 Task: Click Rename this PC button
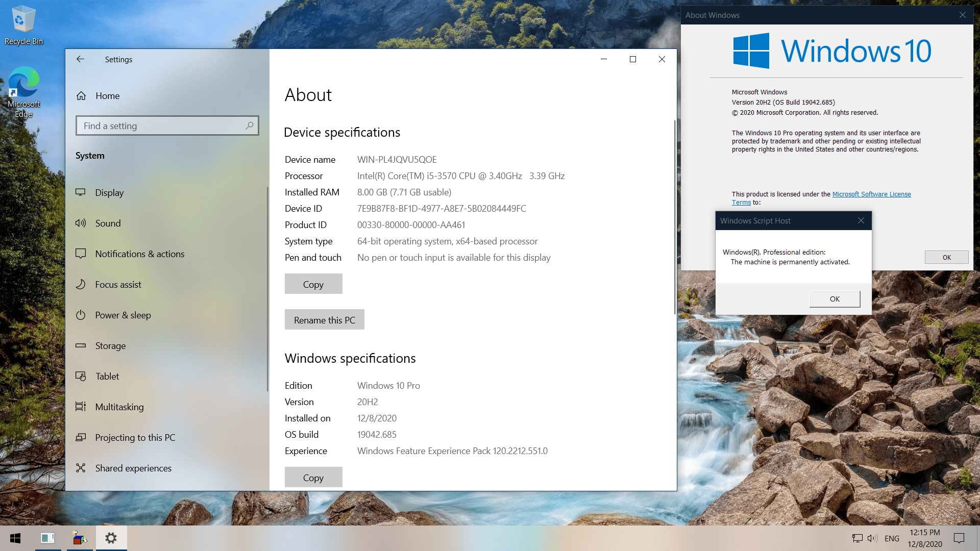325,319
